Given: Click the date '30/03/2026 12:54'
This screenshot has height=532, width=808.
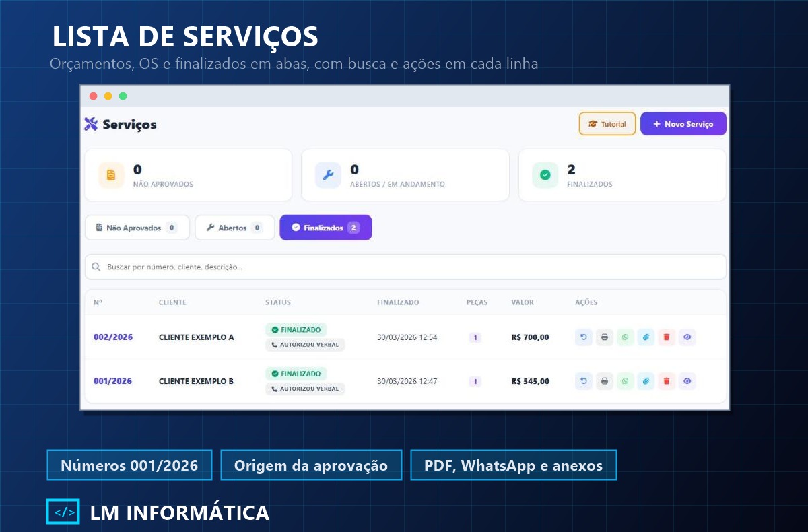Looking at the screenshot, I should [407, 337].
